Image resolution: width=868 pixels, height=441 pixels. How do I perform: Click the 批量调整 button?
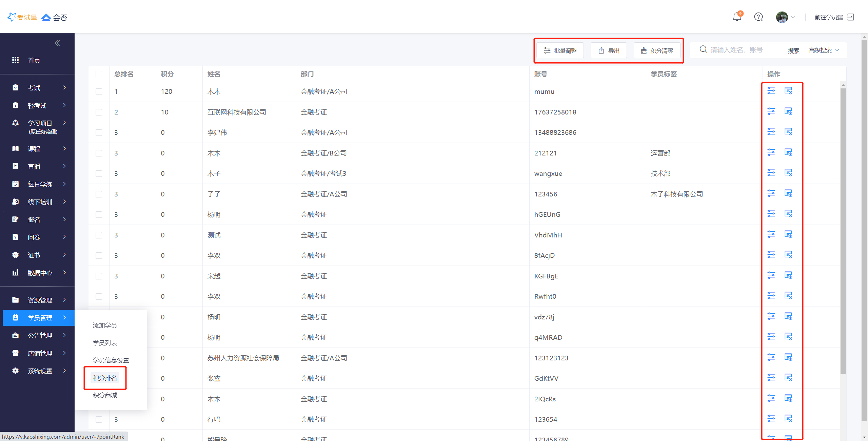click(560, 50)
